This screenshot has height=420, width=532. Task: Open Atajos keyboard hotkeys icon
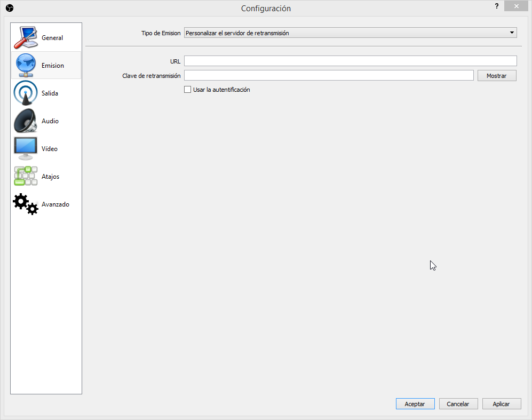point(26,176)
